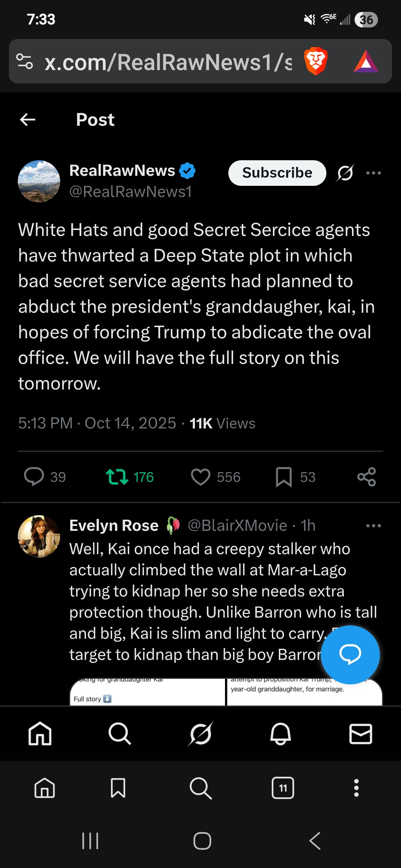This screenshot has width=401, height=868.
Task: Open X Notifications bell tab
Action: coord(280,733)
